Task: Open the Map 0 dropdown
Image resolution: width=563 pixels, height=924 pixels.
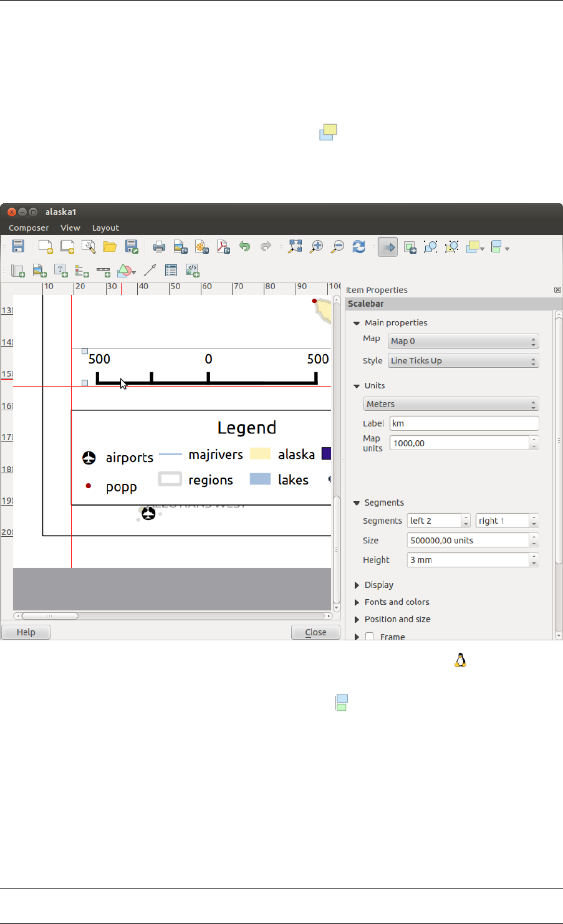Action: click(x=463, y=342)
